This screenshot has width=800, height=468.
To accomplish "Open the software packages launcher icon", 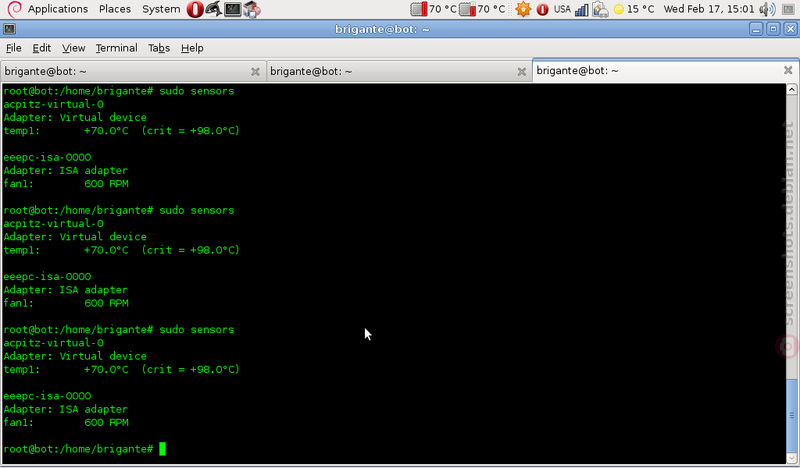I will point(252,9).
